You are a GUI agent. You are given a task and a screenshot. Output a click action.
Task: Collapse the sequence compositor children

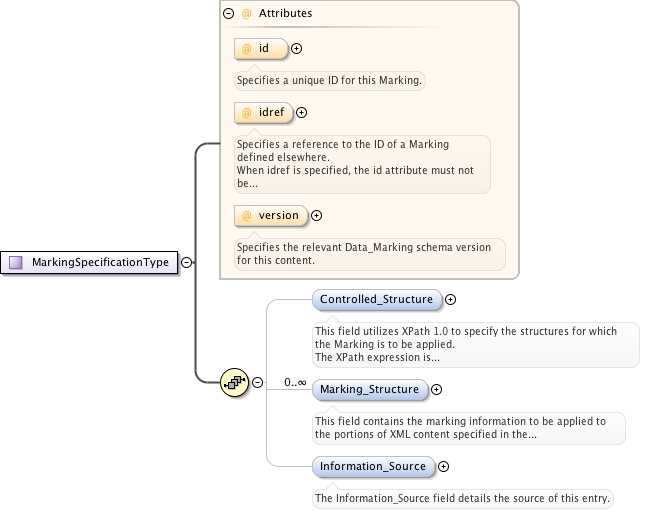(257, 382)
